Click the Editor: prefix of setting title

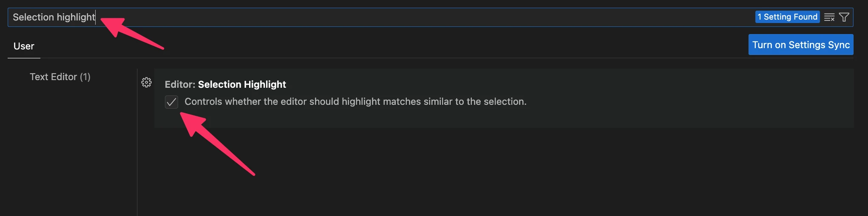[x=180, y=84]
